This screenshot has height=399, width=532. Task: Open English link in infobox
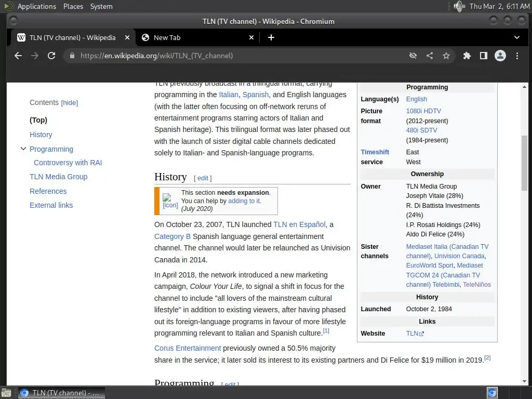417,99
